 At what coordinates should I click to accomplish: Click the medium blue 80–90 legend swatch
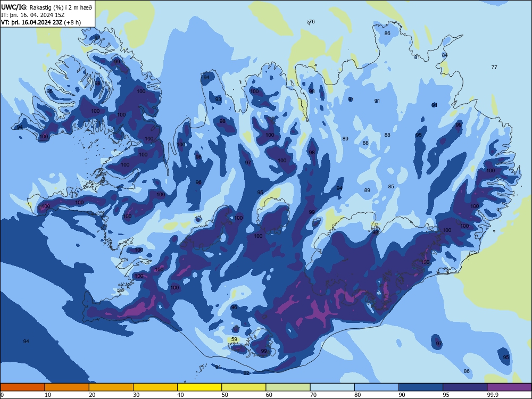[377, 387]
